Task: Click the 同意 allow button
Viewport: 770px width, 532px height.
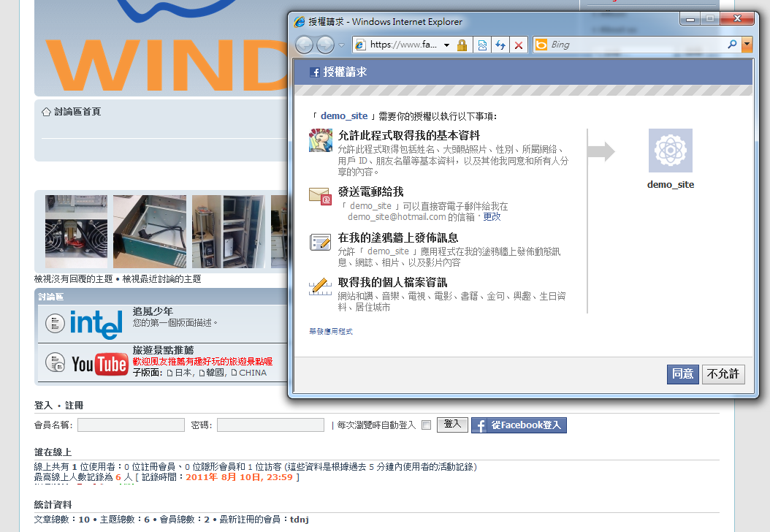Action: 682,374
